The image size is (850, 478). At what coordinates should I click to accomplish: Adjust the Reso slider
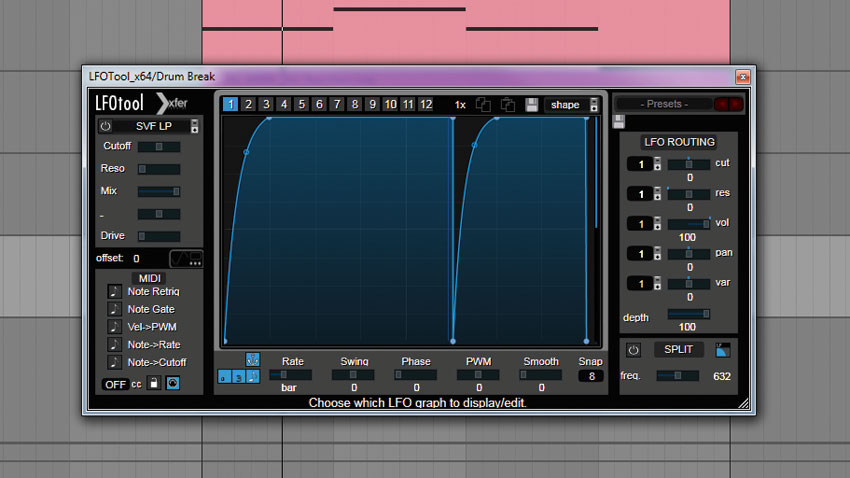pos(159,169)
